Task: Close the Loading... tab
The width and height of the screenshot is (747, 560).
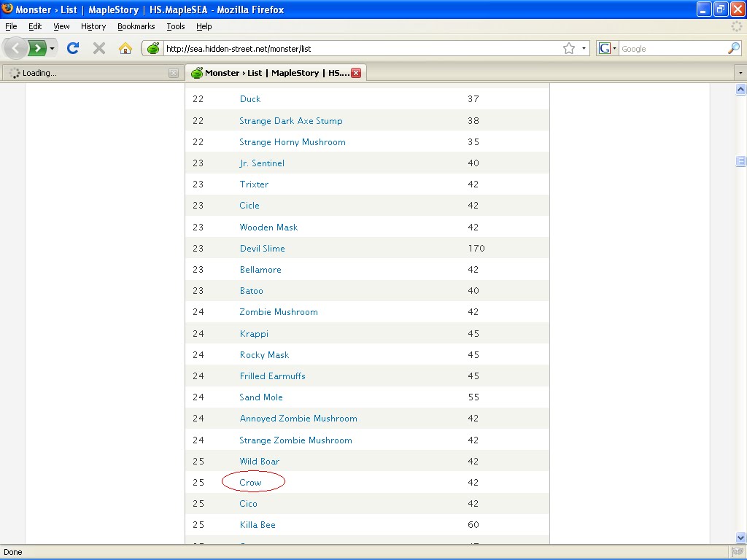Action: (174, 73)
